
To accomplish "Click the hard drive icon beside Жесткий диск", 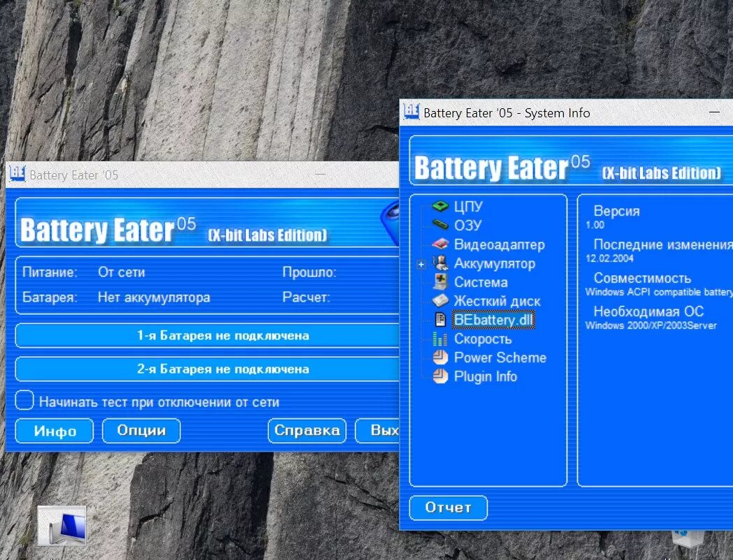I will [440, 300].
